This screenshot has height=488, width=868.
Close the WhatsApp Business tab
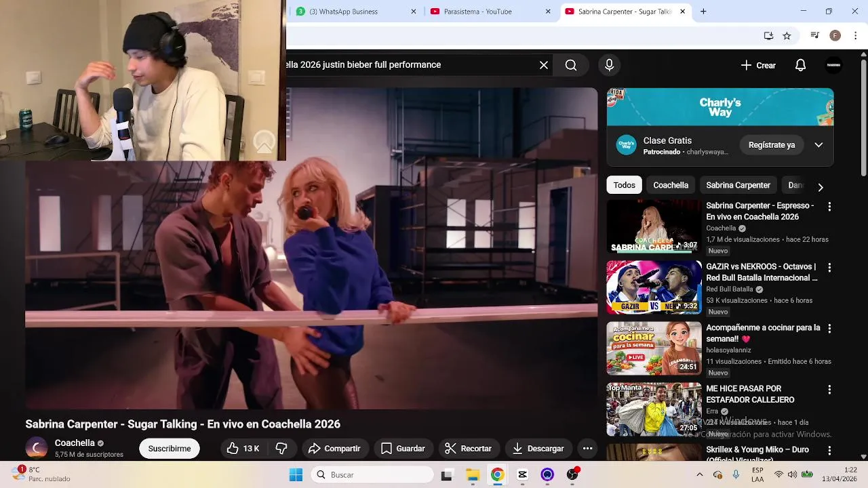tap(414, 12)
